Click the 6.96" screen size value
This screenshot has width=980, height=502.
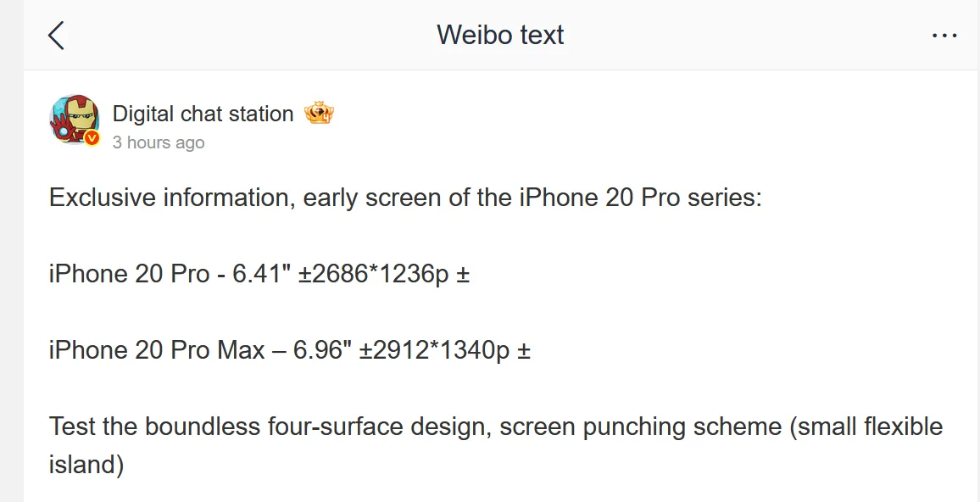323,350
